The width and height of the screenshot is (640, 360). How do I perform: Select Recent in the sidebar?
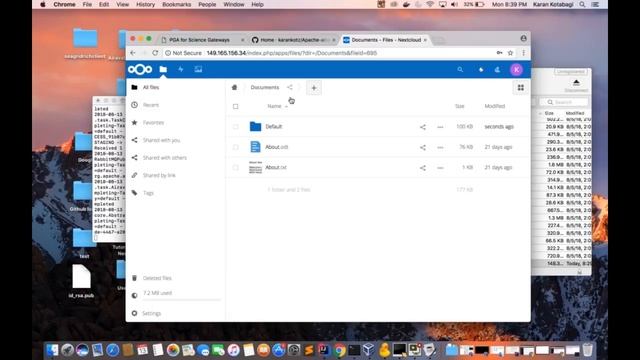151,105
